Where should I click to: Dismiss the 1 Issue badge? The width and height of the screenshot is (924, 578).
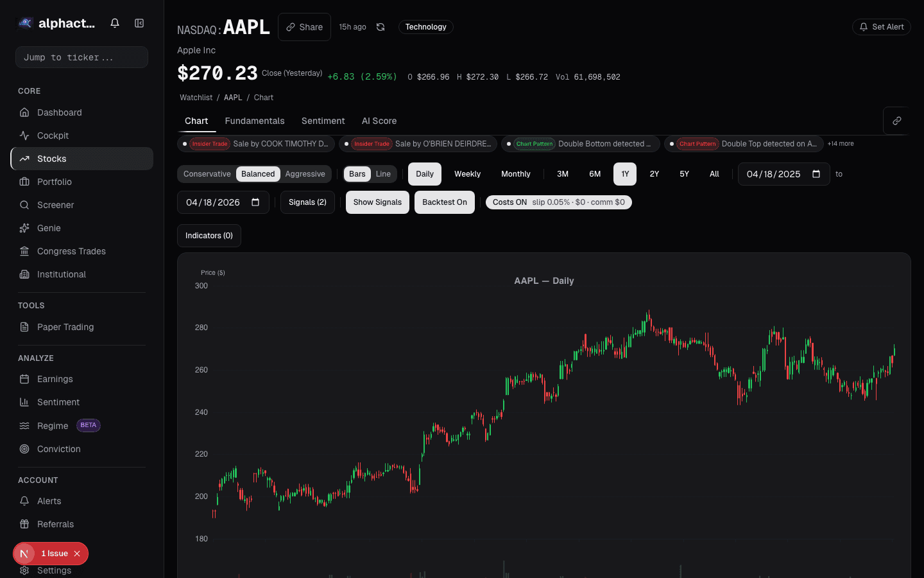click(x=77, y=554)
